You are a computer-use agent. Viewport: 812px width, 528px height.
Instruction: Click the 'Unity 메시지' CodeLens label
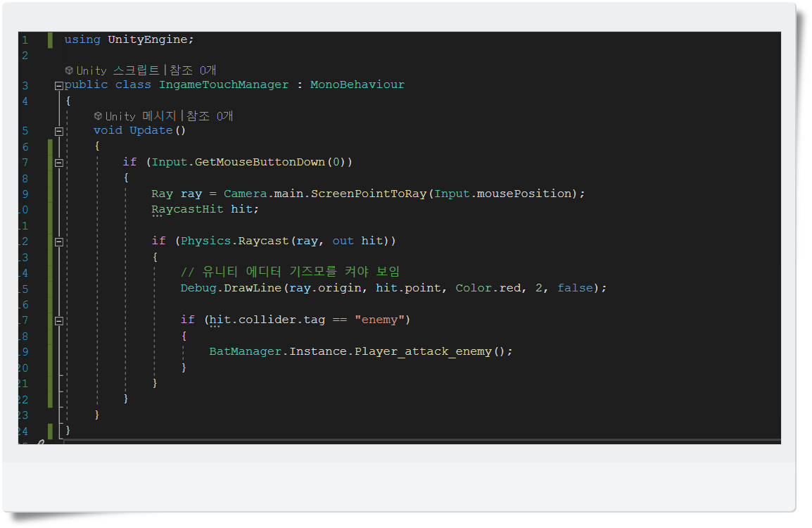tap(141, 116)
